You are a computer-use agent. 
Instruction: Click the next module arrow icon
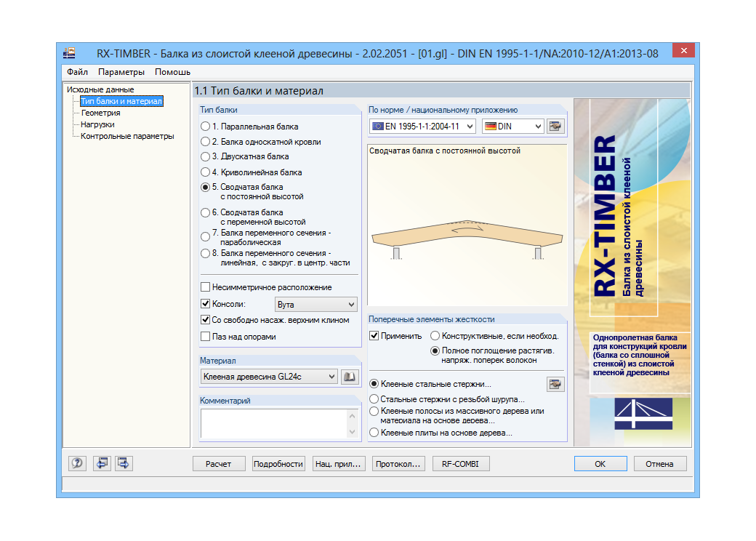[123, 462]
